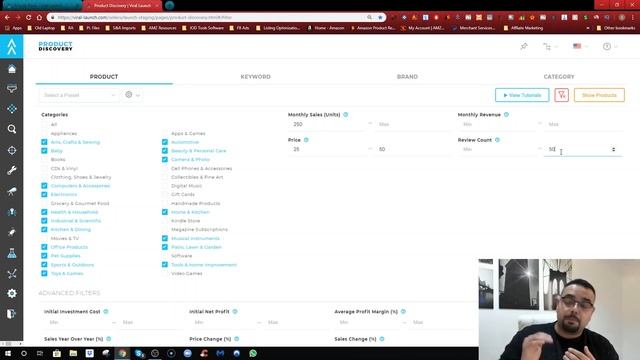Uncheck Toys & Games category
Screen dimensions: 640x360
44,273
